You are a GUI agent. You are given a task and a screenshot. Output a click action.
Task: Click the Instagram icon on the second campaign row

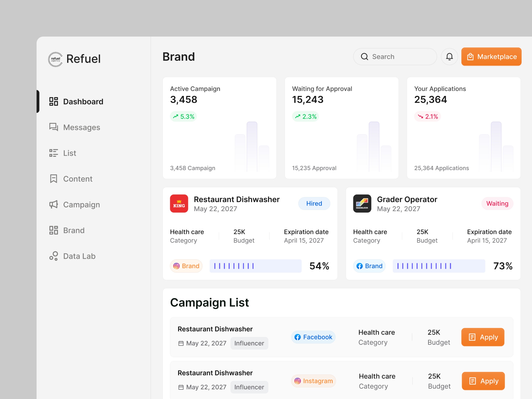(298, 381)
